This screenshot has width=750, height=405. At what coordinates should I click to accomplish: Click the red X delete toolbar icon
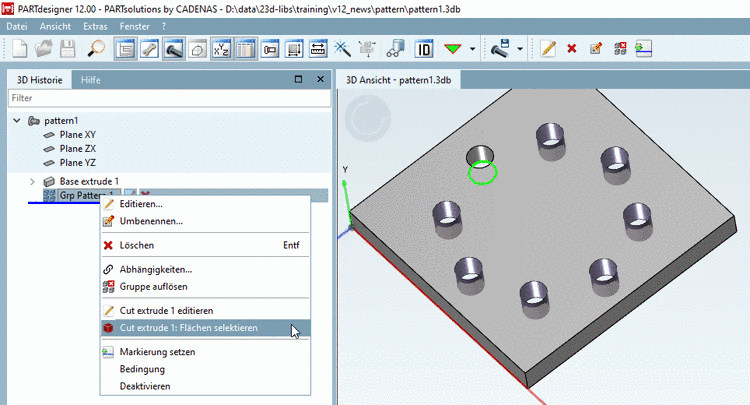[572, 49]
